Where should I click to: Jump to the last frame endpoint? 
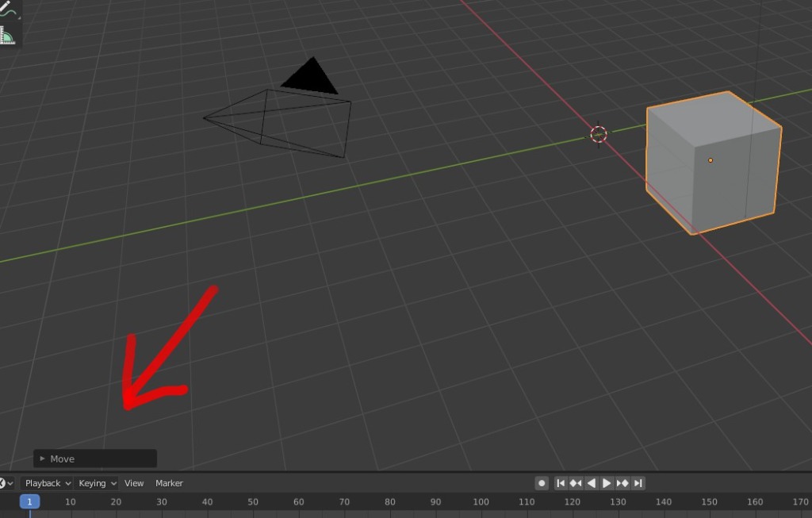click(x=638, y=483)
